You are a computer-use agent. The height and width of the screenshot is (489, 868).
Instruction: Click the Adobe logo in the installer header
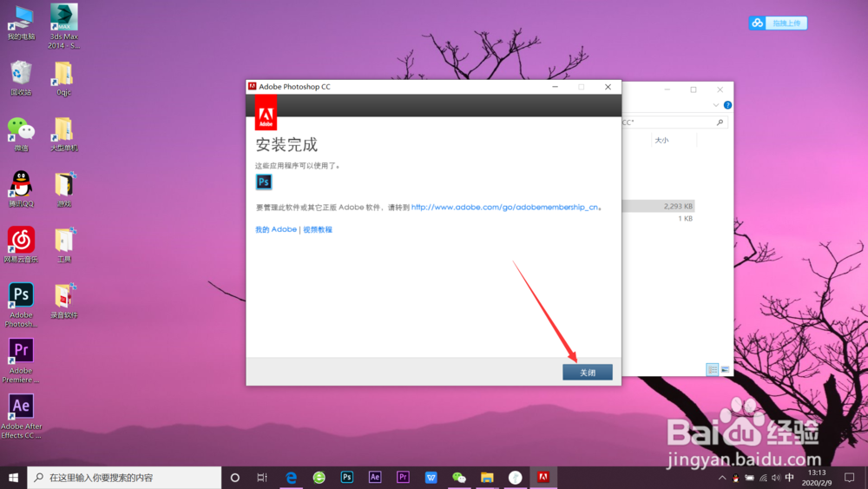266,112
